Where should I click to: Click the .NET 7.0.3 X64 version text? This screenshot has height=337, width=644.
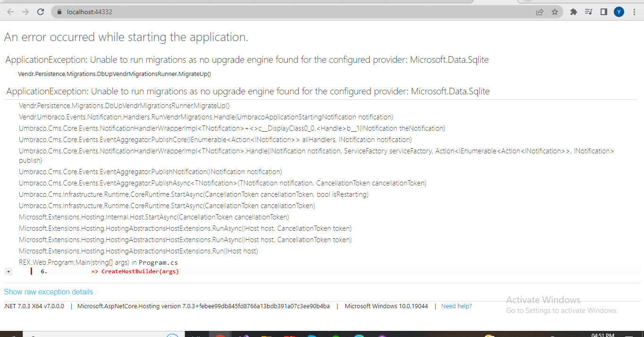[34, 306]
